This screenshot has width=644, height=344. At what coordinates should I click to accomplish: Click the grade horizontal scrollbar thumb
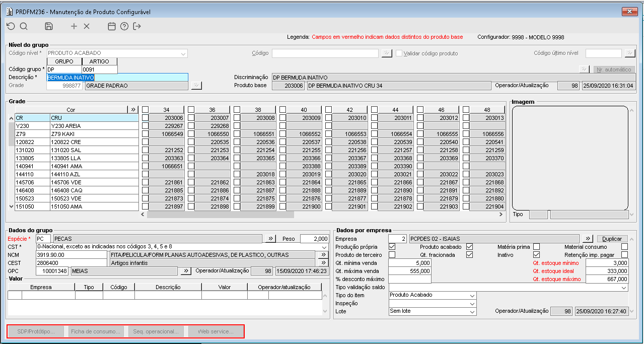coord(221,215)
